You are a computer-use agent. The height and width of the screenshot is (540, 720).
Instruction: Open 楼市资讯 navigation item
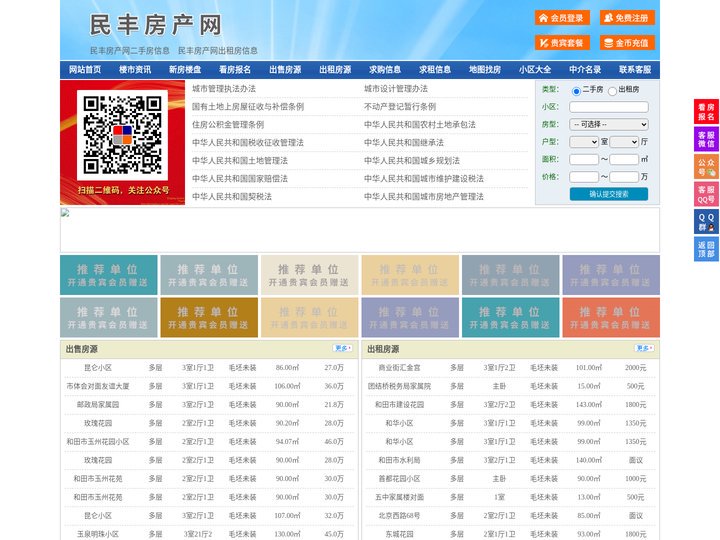tap(135, 70)
